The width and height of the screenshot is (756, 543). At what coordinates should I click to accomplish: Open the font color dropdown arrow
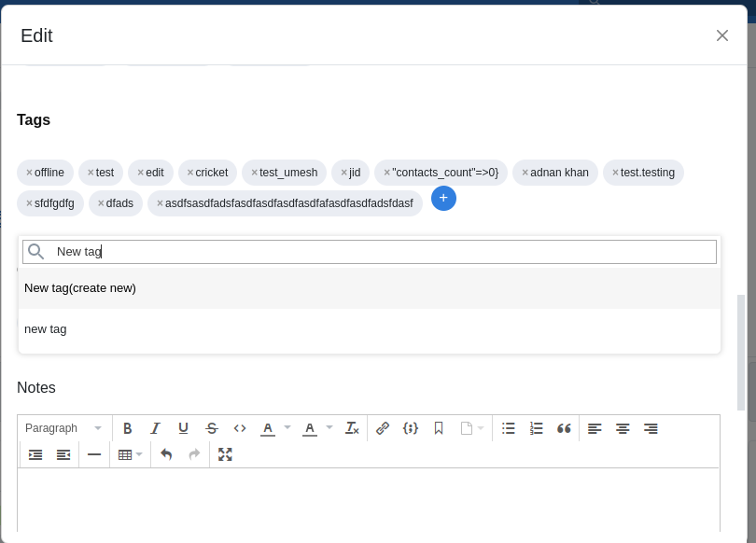point(287,428)
